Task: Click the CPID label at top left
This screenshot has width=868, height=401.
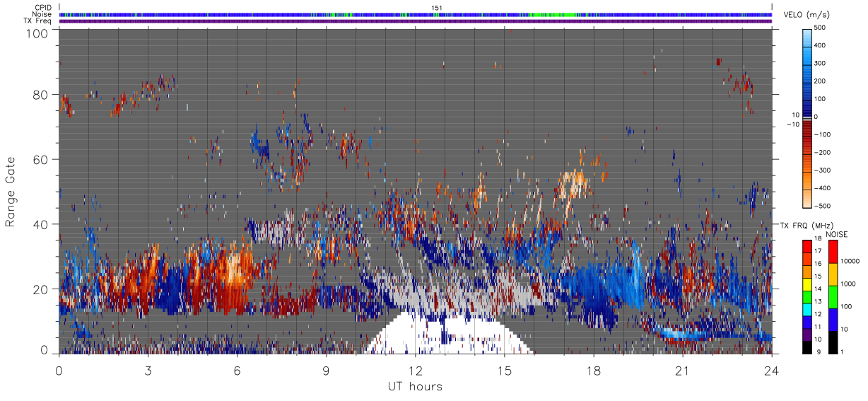Action: [x=42, y=8]
